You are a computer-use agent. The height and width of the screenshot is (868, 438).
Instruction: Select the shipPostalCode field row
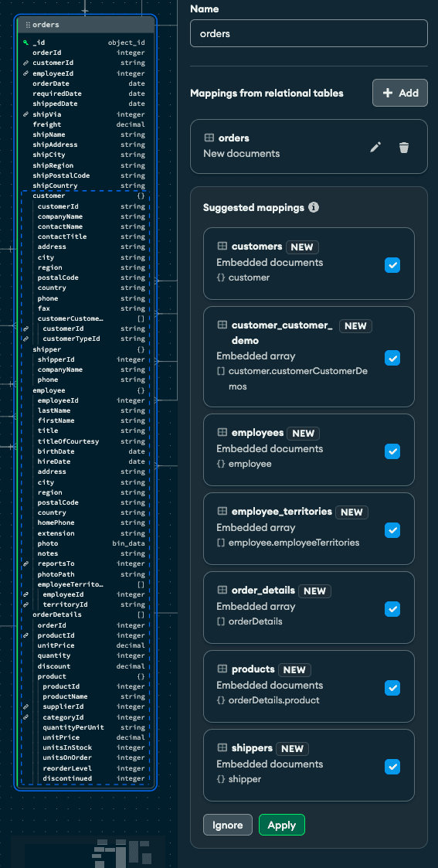tap(86, 175)
